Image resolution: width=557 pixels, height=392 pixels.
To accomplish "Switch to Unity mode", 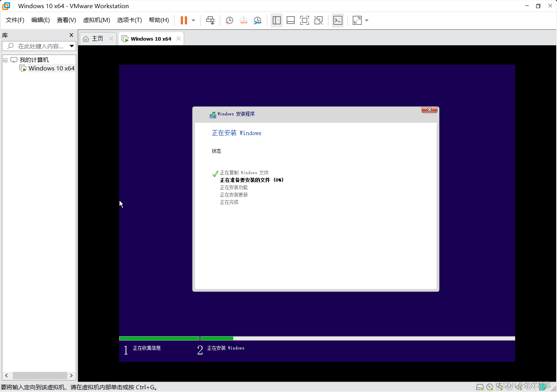I will pos(318,21).
